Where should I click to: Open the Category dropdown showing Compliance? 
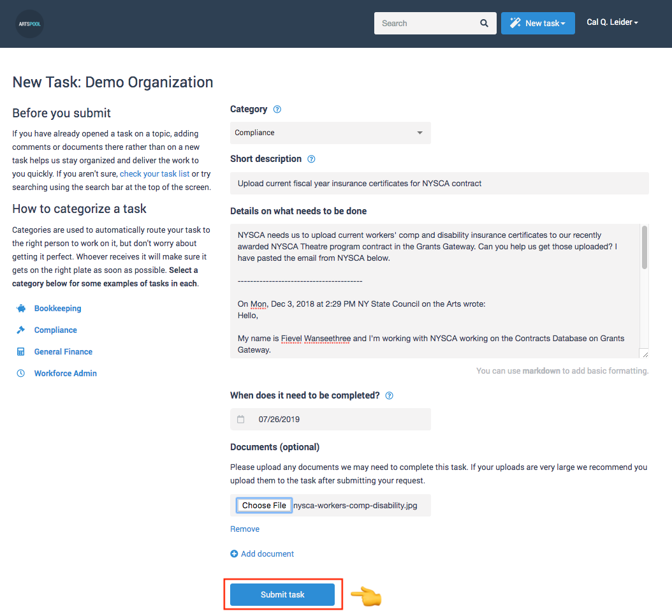click(x=330, y=133)
